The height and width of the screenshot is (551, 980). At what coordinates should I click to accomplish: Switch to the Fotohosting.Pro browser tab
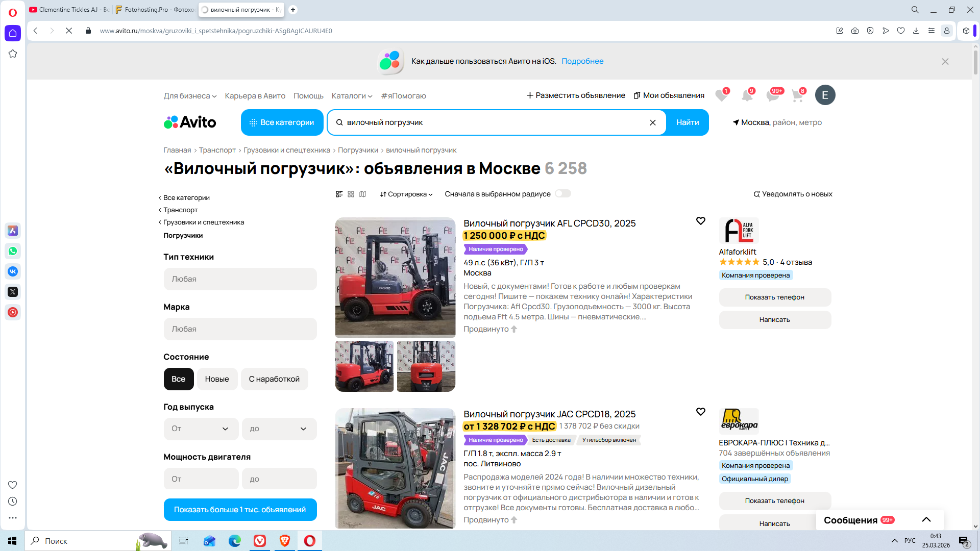tap(155, 10)
